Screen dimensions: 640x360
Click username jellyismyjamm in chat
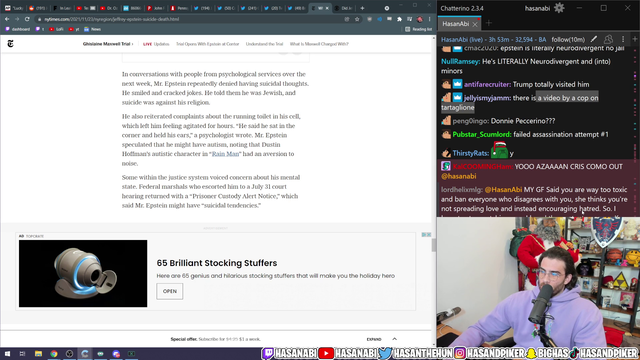click(x=487, y=98)
